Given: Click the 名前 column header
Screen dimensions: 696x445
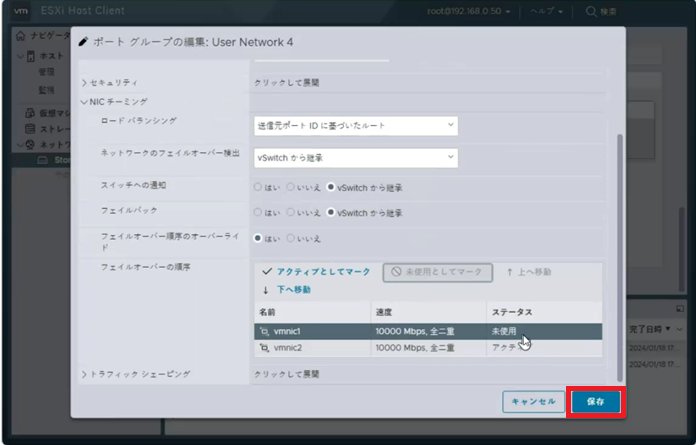Looking at the screenshot, I should point(312,312).
